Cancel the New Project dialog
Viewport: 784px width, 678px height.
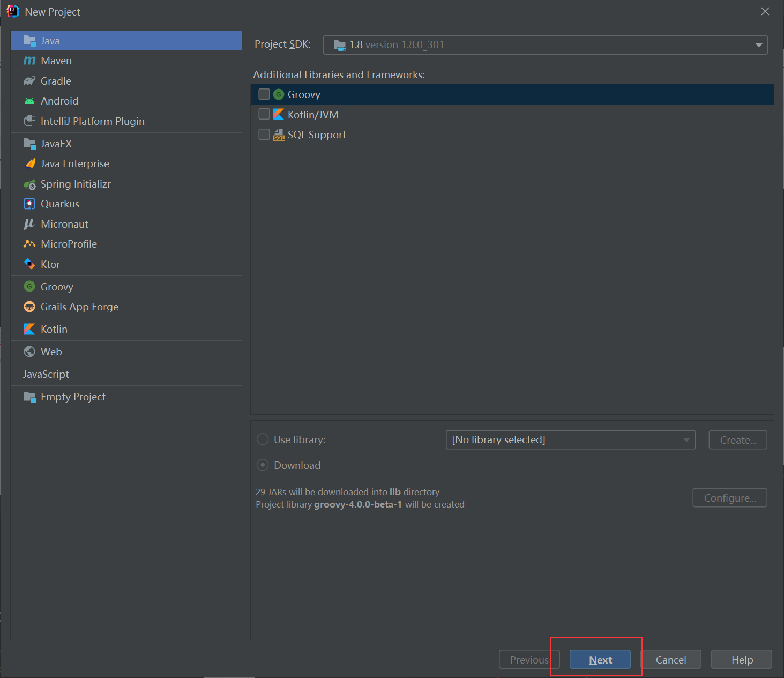coord(671,660)
